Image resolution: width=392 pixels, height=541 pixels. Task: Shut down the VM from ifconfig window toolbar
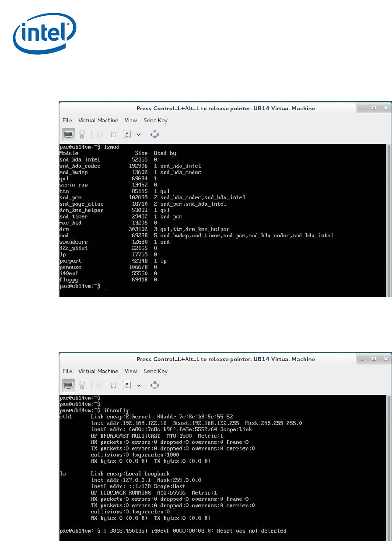click(x=126, y=385)
